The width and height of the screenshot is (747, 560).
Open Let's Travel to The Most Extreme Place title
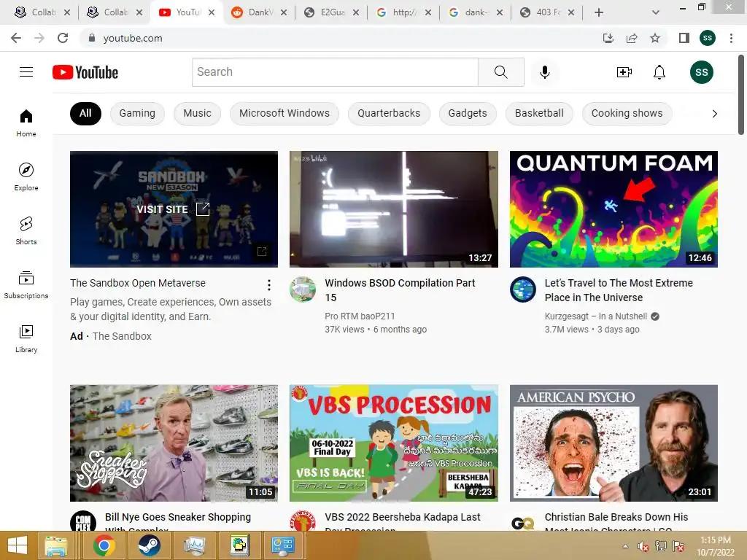coord(619,290)
